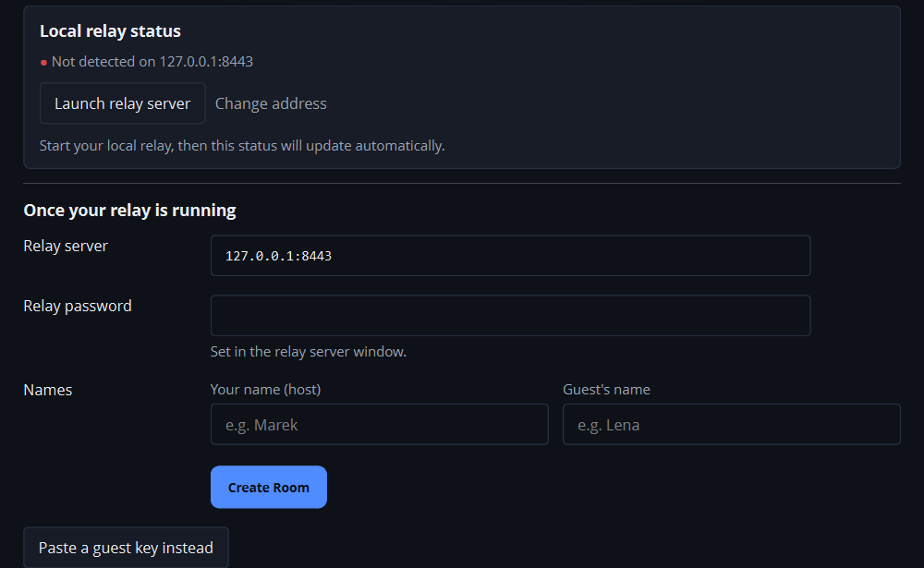The image size is (924, 568).
Task: Click the 'Once your relay is running' heading
Action: (x=129, y=211)
